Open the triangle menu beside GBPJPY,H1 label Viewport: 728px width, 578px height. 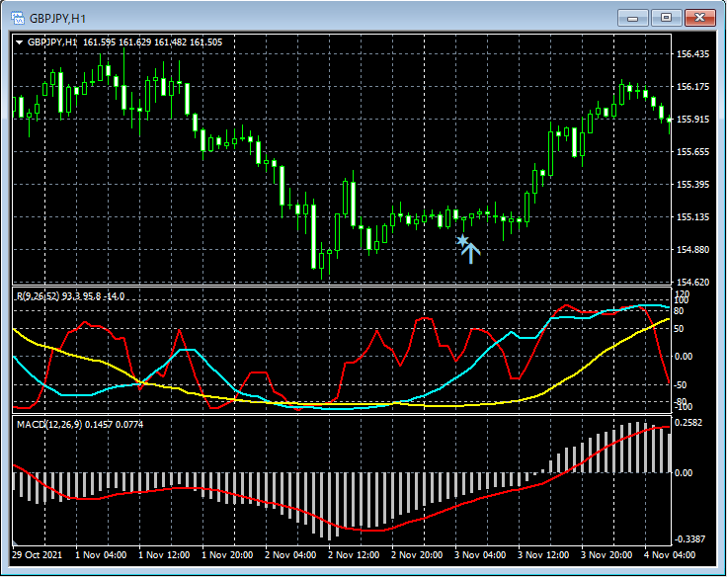tap(20, 42)
